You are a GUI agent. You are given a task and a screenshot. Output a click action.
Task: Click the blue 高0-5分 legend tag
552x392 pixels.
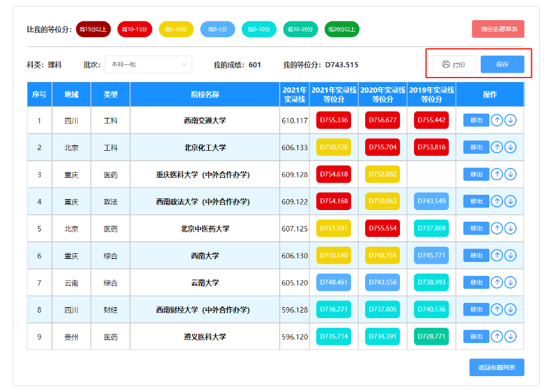point(217,29)
